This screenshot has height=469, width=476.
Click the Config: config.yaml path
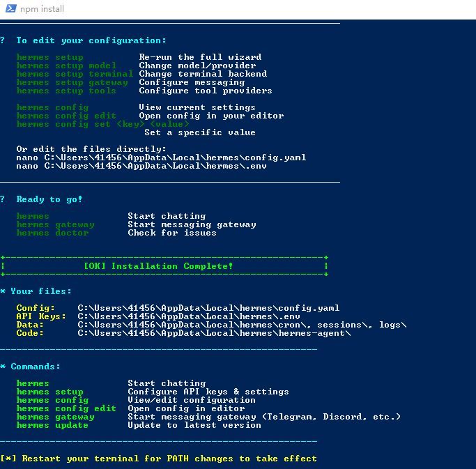click(x=208, y=308)
